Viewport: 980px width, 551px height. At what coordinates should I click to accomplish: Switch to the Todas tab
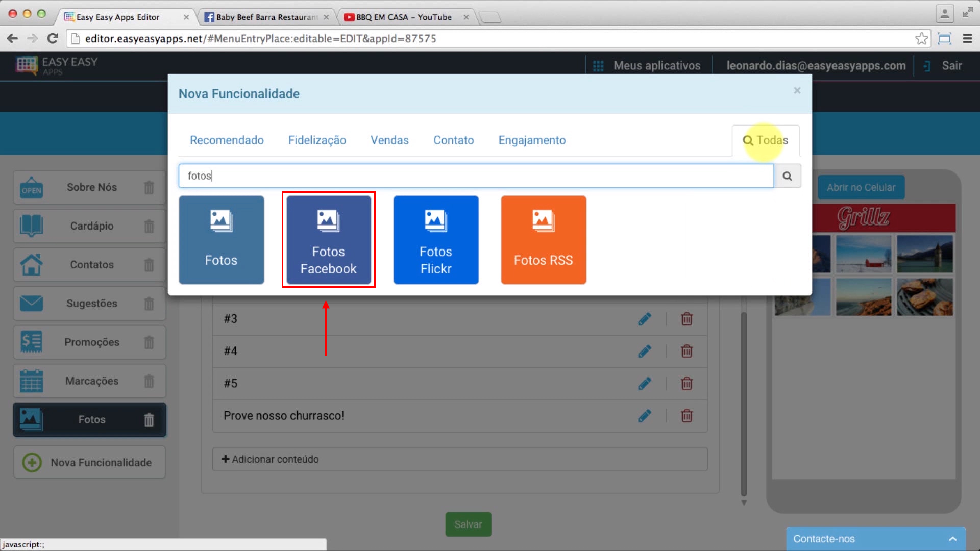tap(766, 140)
